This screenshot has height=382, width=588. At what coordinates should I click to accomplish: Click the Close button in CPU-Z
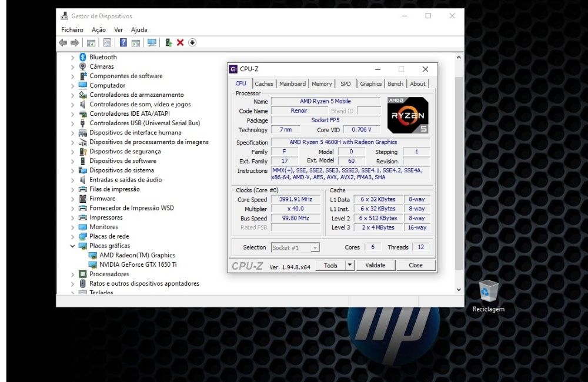pyautogui.click(x=416, y=265)
